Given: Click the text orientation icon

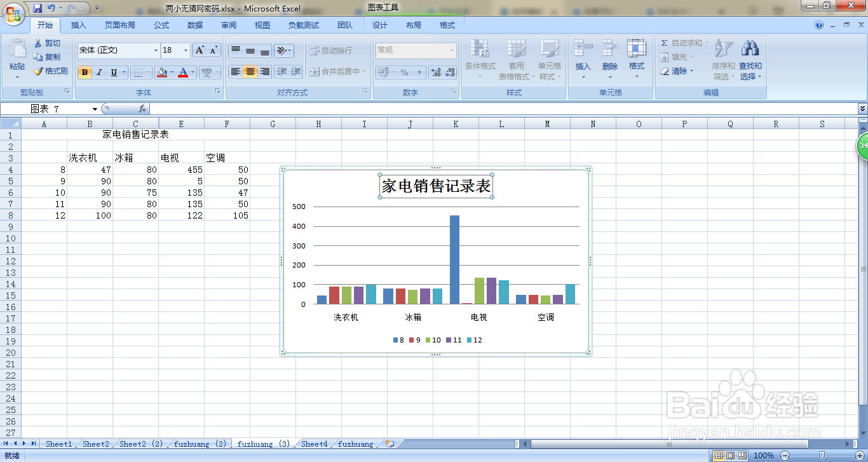Looking at the screenshot, I should pos(281,50).
